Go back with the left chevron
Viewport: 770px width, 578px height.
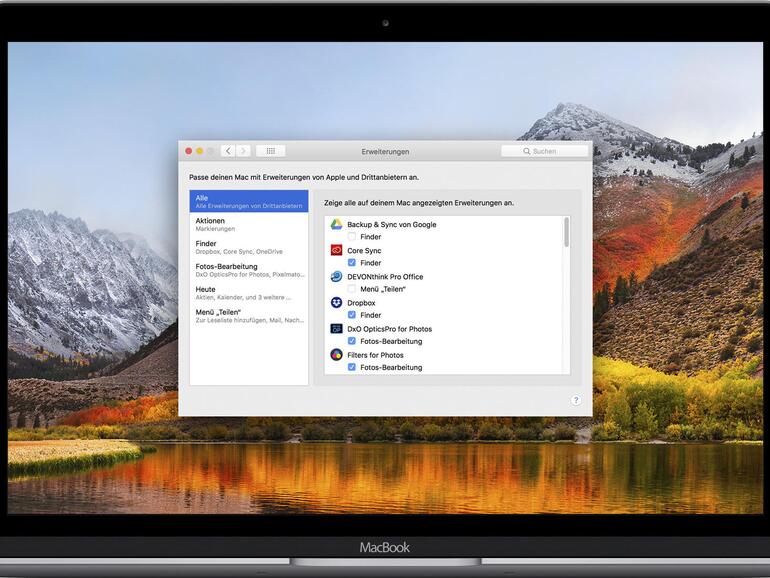pos(228,151)
